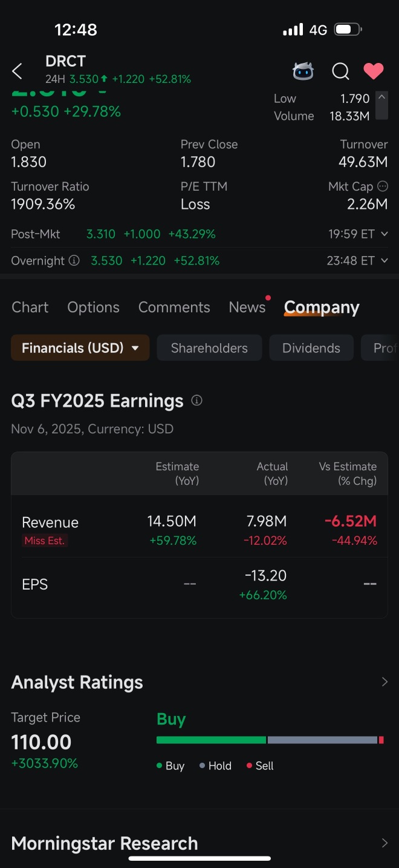Toggle the pink heart favorite icon
The width and height of the screenshot is (399, 868).
374,71
